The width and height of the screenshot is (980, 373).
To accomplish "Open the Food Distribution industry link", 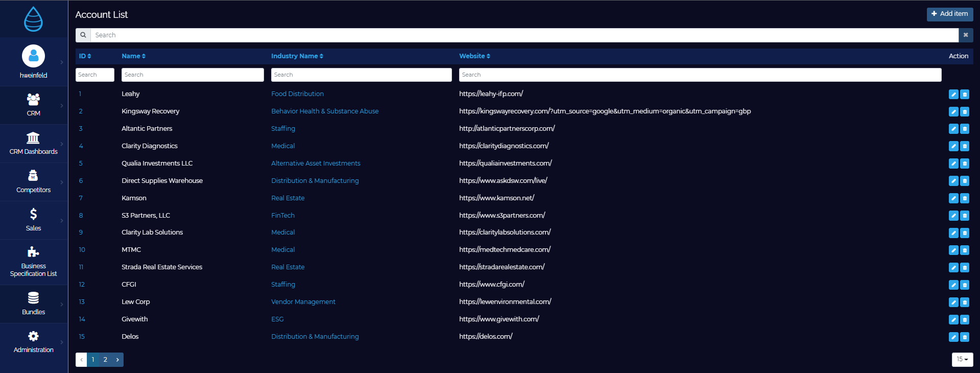I will (297, 94).
